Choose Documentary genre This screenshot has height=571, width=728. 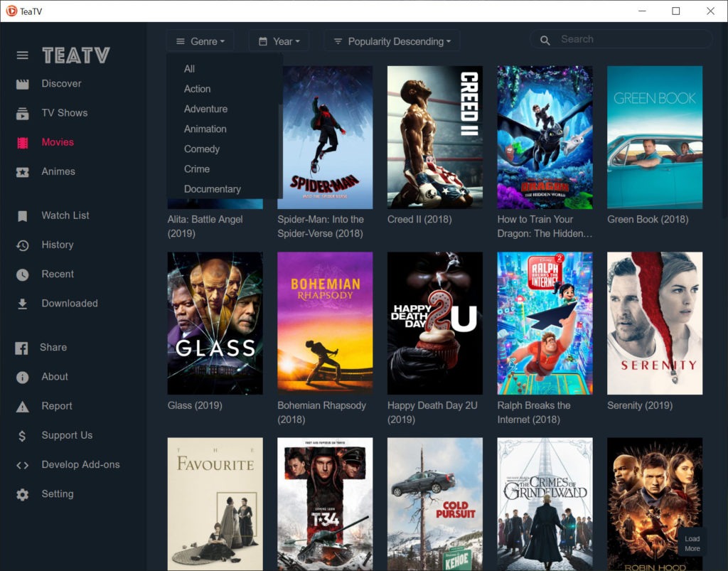212,188
